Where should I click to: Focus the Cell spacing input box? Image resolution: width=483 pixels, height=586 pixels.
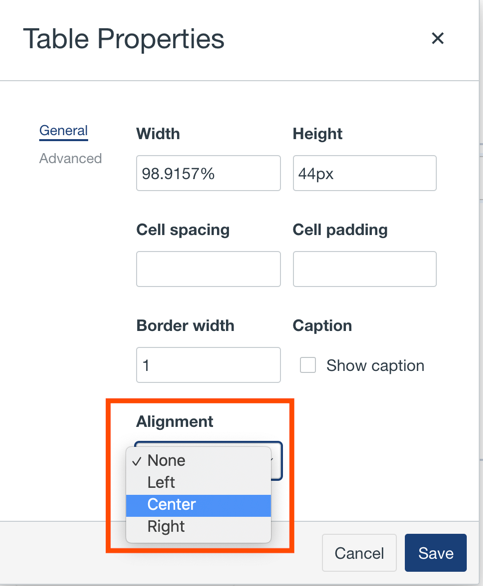pos(208,269)
